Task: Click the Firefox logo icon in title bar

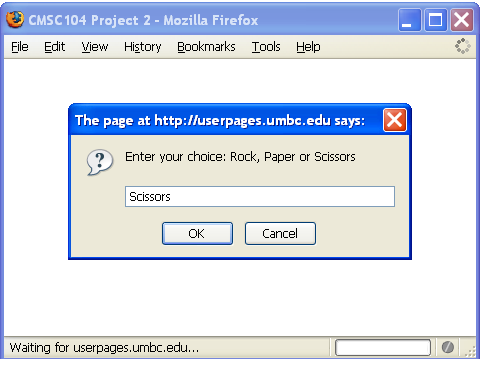Action: [15, 20]
